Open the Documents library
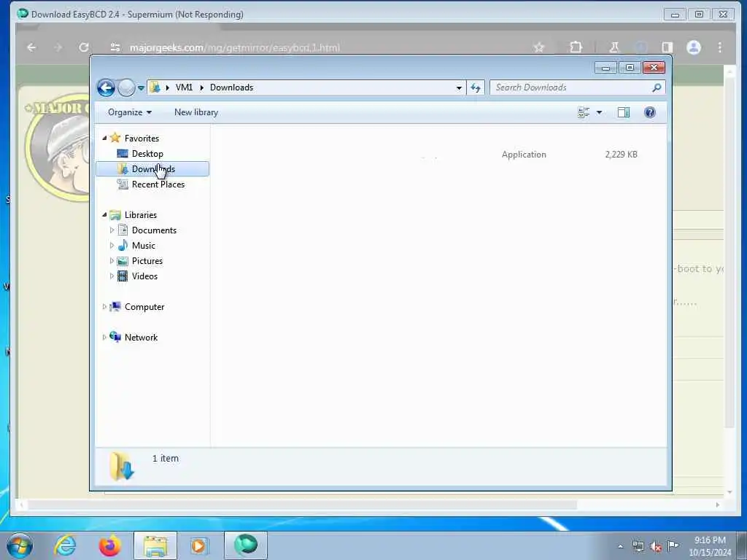 (154, 230)
